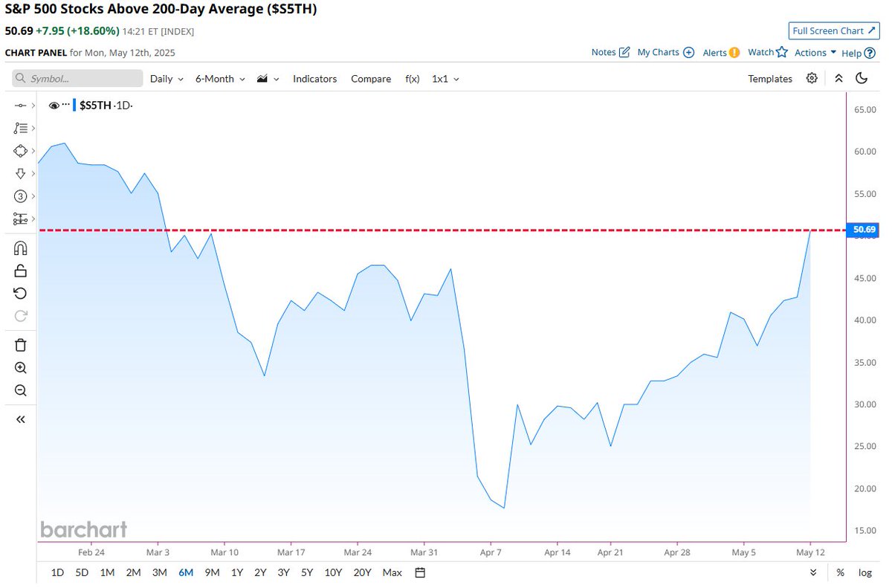Open the calendar date range picker
The height and width of the screenshot is (588, 892).
(420, 572)
